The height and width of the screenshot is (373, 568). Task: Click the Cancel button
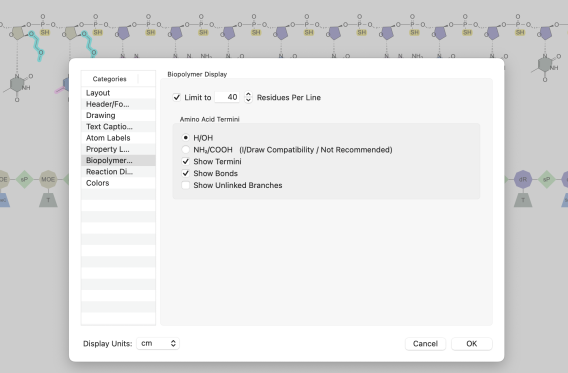pos(425,344)
